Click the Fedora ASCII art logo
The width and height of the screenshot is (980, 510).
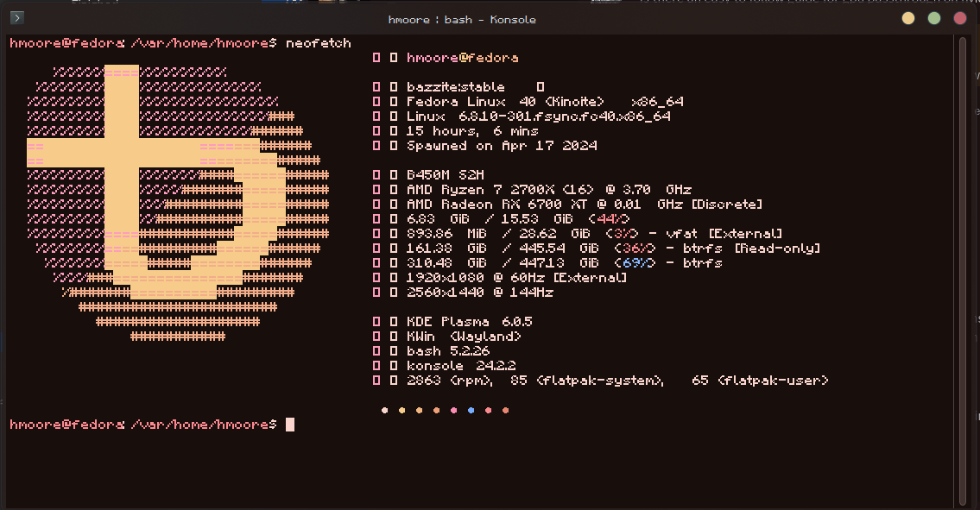tap(178, 204)
